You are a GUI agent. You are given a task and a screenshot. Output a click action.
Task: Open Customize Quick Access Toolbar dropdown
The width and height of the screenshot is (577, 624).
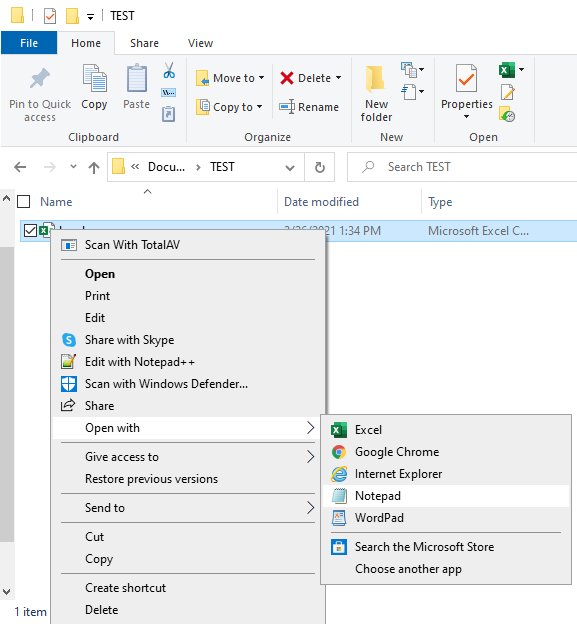pyautogui.click(x=90, y=17)
